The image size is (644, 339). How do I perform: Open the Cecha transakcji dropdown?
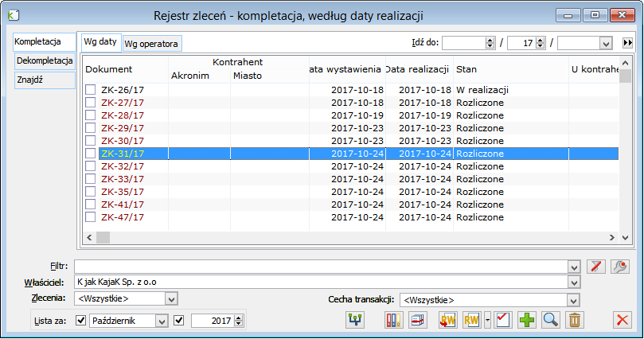573,300
